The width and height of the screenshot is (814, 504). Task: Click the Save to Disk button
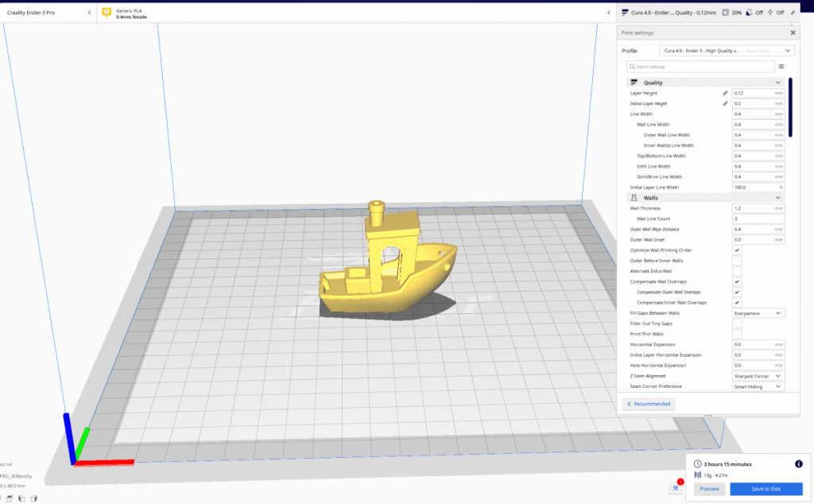click(766, 488)
